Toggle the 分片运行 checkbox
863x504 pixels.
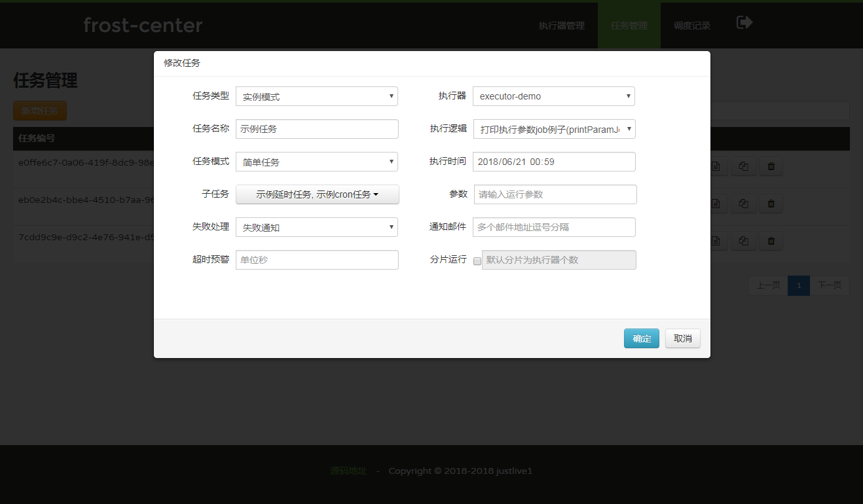pos(477,261)
